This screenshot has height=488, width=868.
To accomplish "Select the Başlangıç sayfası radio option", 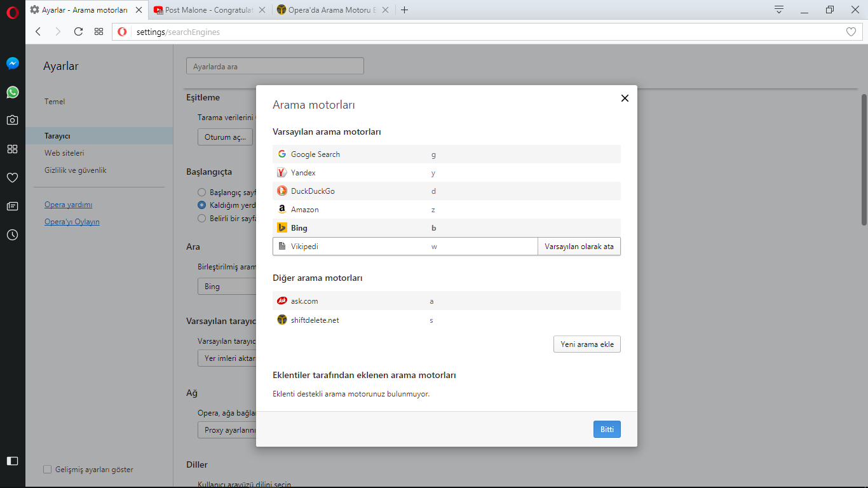I will pyautogui.click(x=201, y=192).
